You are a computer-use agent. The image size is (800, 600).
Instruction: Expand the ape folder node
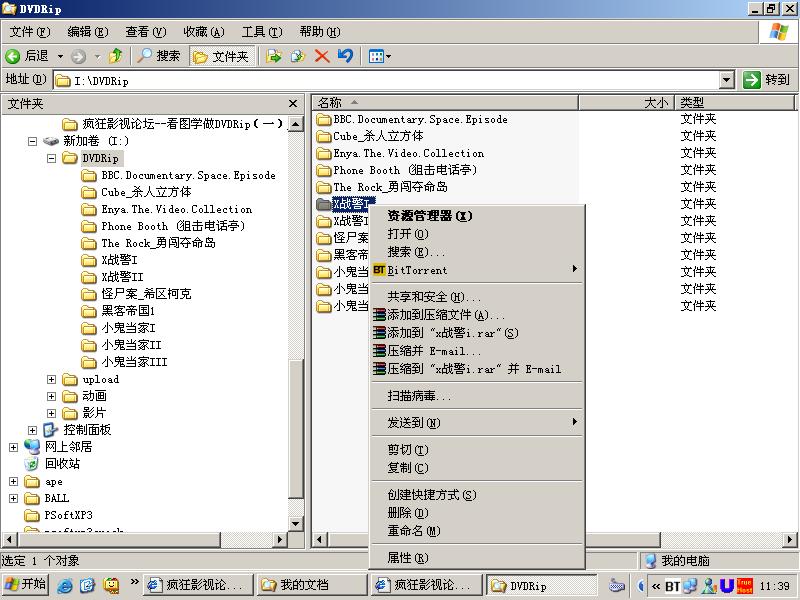(x=14, y=482)
